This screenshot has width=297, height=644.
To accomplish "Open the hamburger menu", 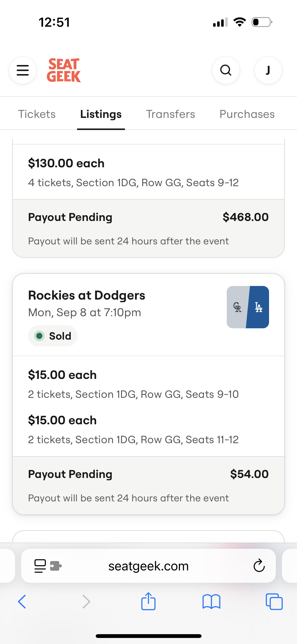I will (x=23, y=70).
